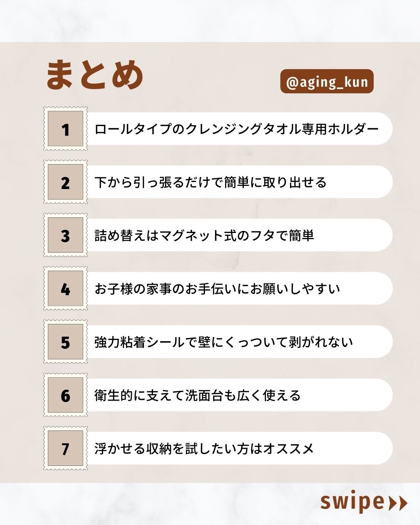420x525 pixels.
Task: Click the number 5 stamp icon
Action: pyautogui.click(x=65, y=342)
